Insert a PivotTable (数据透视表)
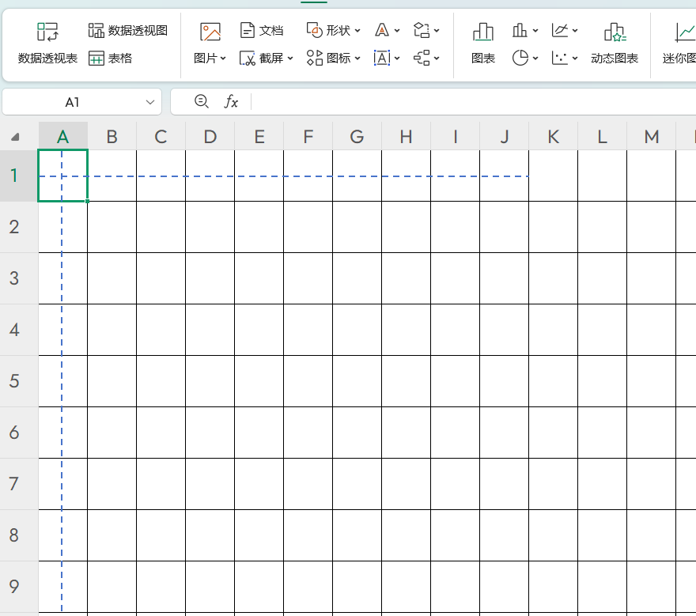The width and height of the screenshot is (696, 616). [47, 43]
